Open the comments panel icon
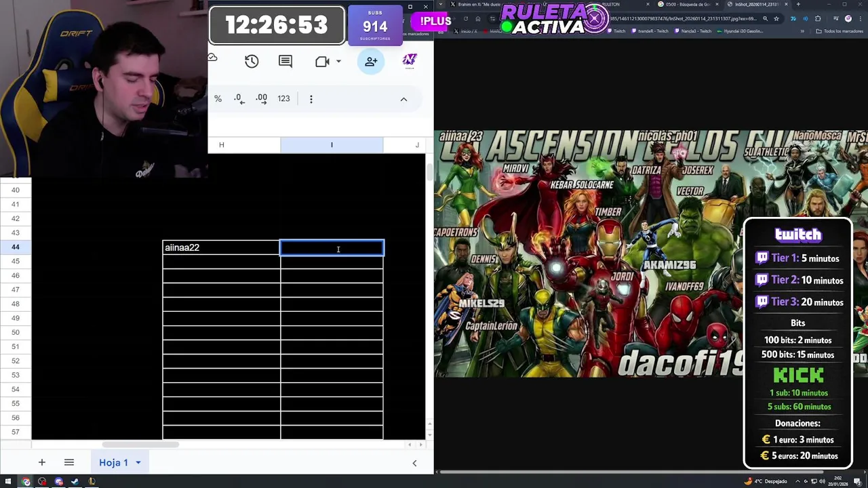The width and height of the screenshot is (868, 488). click(x=285, y=61)
